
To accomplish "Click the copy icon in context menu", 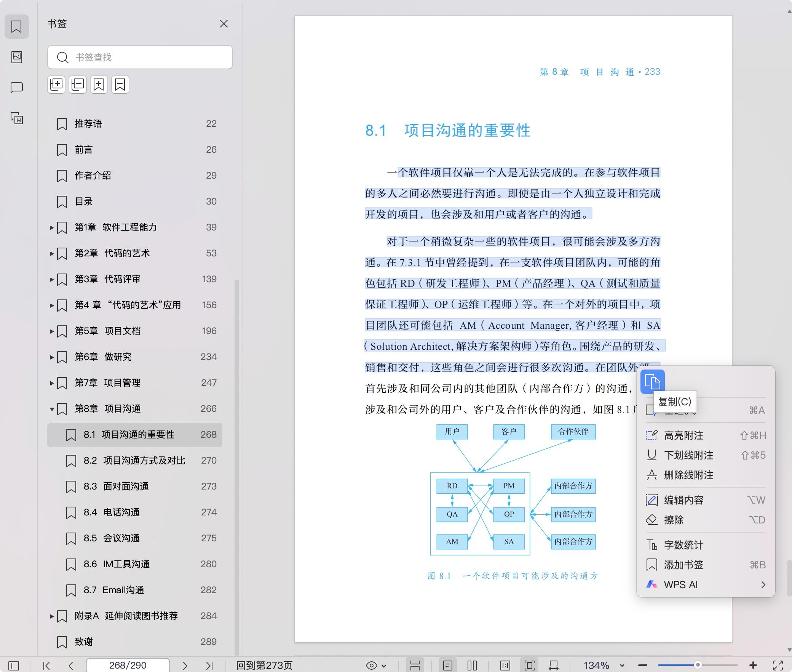I will tap(652, 382).
